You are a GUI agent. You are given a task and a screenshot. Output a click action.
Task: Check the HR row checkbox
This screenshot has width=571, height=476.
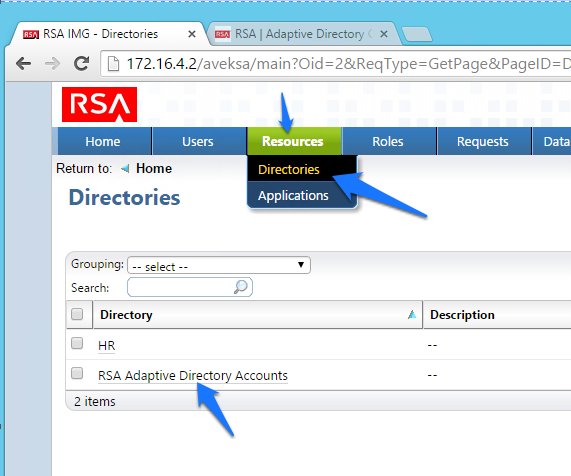(77, 343)
